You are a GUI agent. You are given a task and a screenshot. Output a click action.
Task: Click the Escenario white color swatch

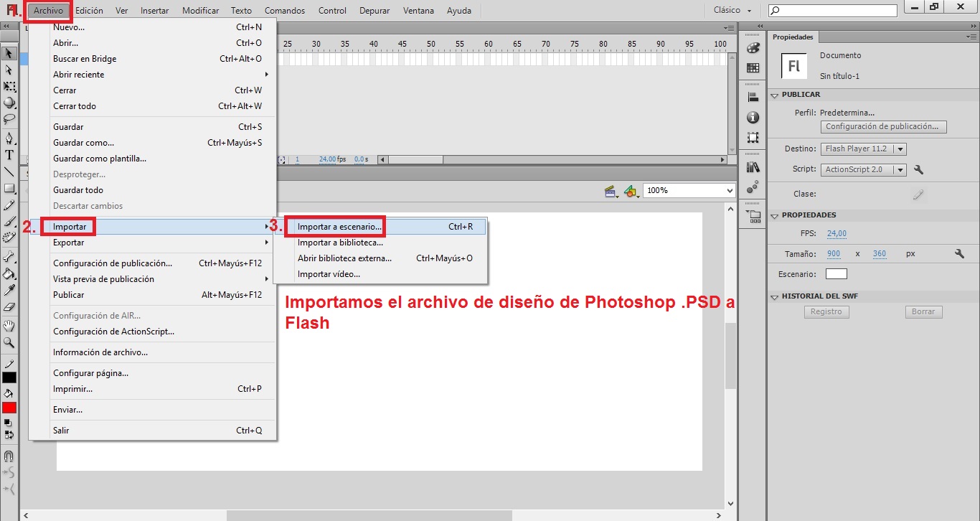[x=837, y=274]
